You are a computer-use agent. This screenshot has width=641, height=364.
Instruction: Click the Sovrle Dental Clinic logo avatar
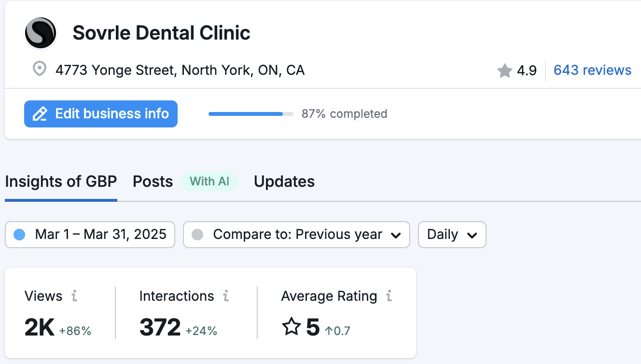coord(41,33)
